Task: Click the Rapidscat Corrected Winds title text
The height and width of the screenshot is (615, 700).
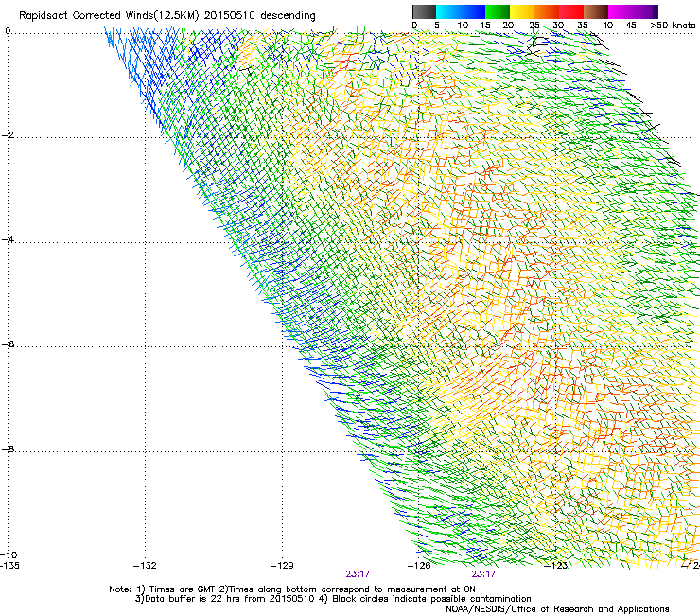Action: (x=167, y=15)
